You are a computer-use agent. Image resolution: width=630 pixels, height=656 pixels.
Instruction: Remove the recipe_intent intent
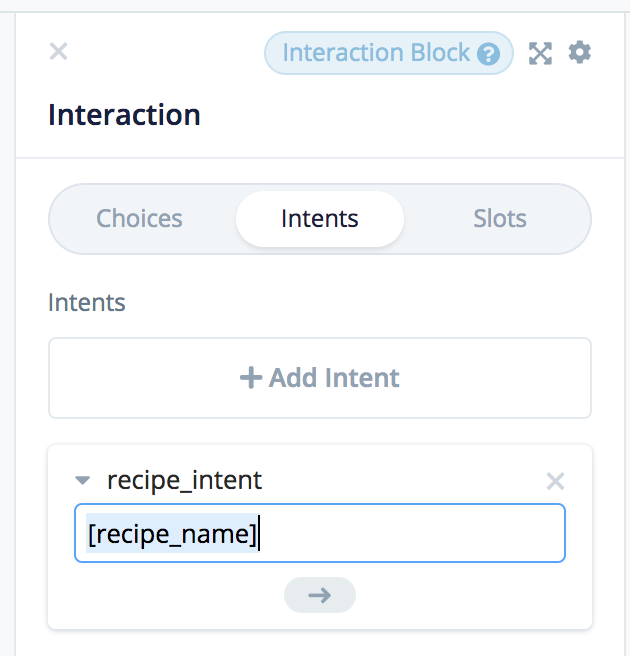click(x=556, y=481)
